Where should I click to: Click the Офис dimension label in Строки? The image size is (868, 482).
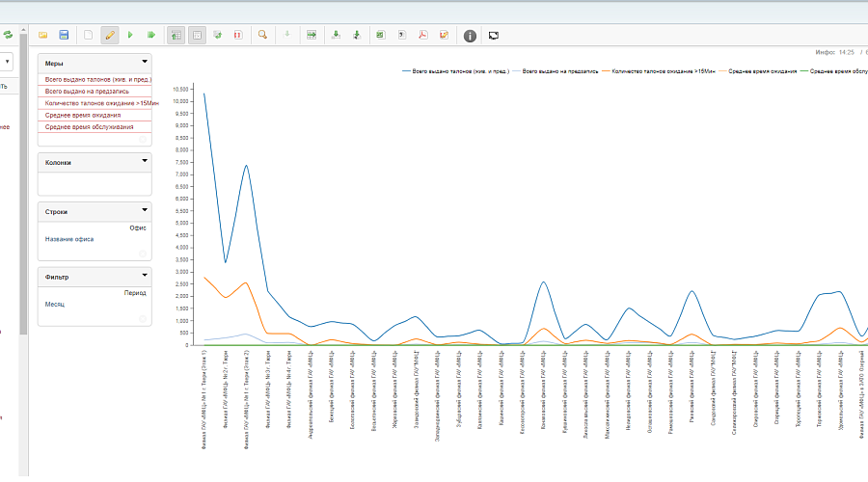tap(138, 228)
